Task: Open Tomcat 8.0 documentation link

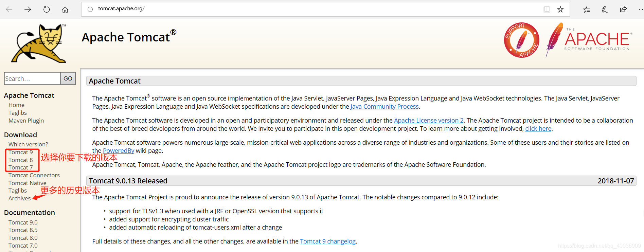Action: click(23, 238)
